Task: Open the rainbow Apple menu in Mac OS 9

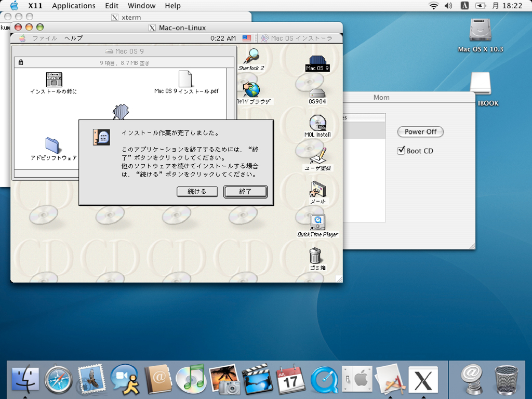Action: point(22,38)
